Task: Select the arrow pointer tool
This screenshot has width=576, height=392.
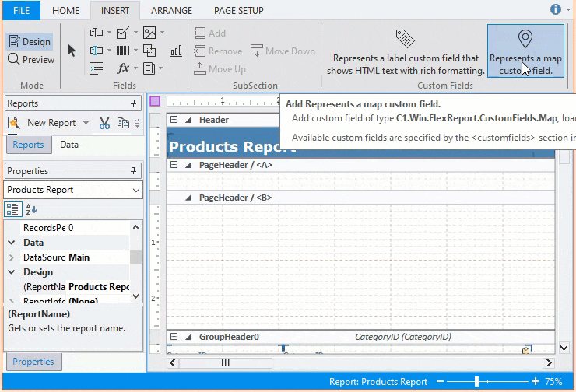Action: point(72,51)
